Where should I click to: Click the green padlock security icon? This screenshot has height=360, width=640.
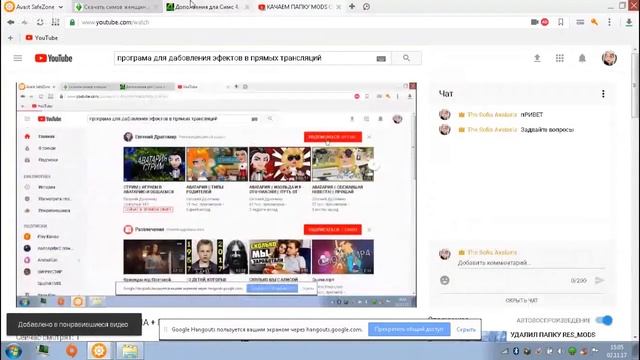point(72,22)
